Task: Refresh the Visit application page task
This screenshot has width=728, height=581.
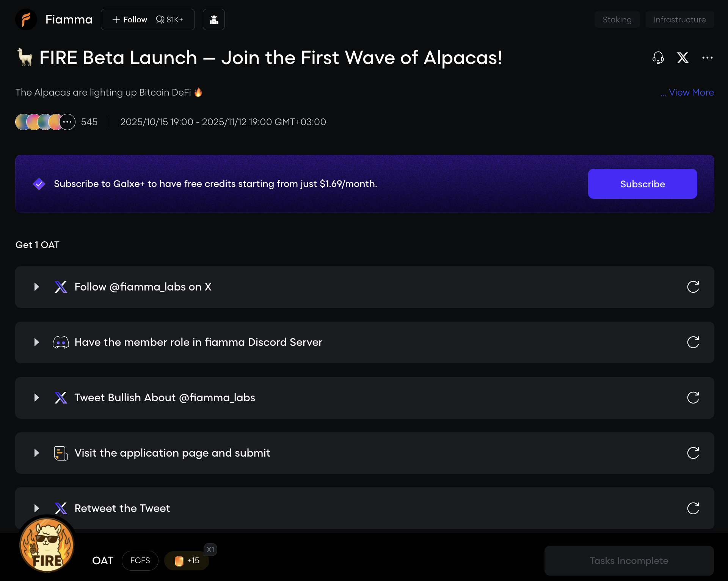Action: coord(693,453)
